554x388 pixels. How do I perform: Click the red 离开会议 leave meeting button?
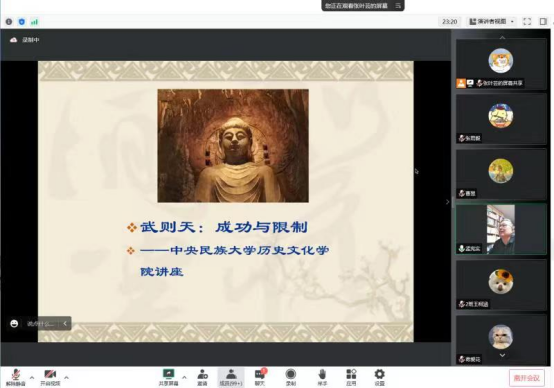(x=526, y=378)
